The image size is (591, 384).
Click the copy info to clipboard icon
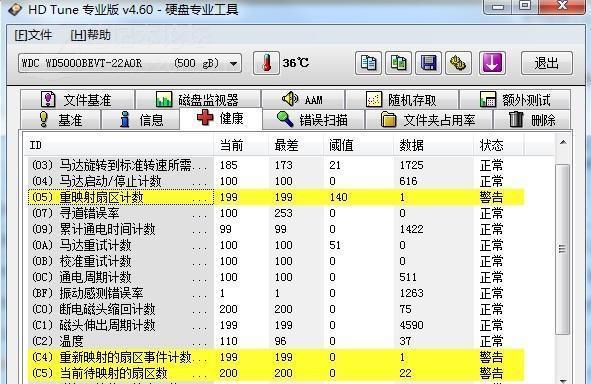click(368, 63)
